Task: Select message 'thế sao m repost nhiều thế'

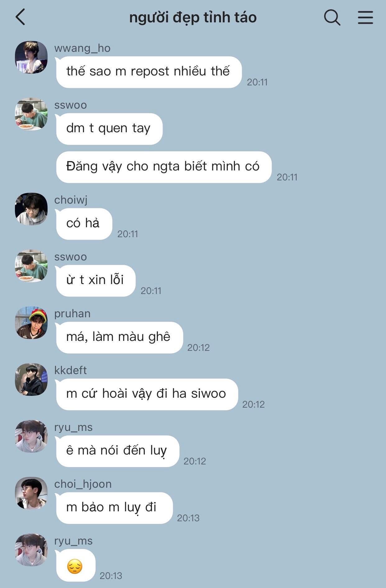Action: 149,72
